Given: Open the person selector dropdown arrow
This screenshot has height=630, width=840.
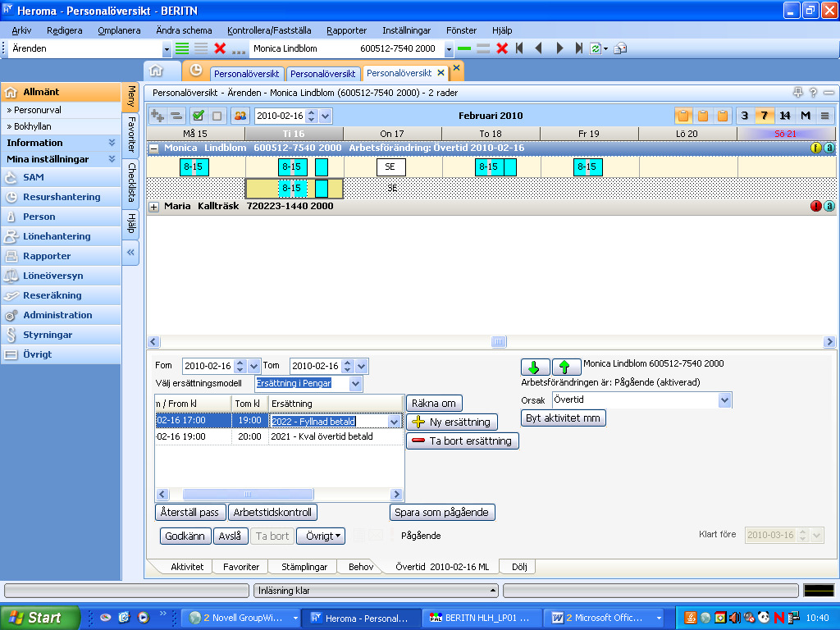Looking at the screenshot, I should point(449,49).
